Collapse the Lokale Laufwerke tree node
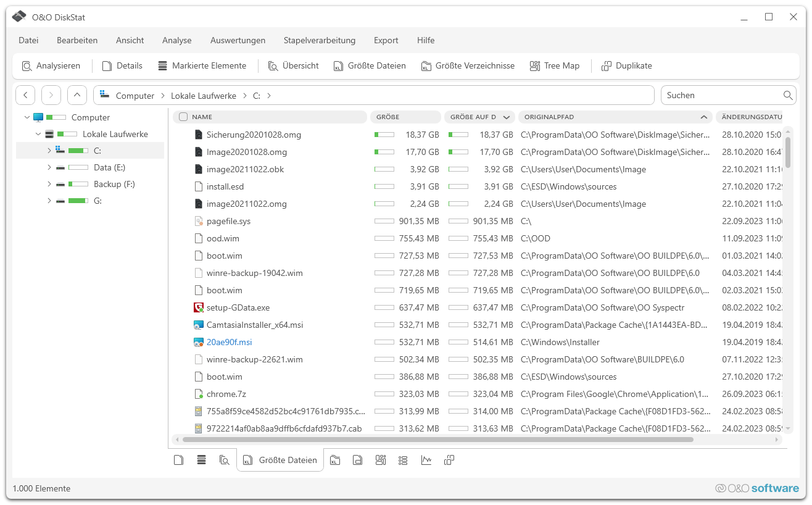The width and height of the screenshot is (812, 505). tap(38, 134)
